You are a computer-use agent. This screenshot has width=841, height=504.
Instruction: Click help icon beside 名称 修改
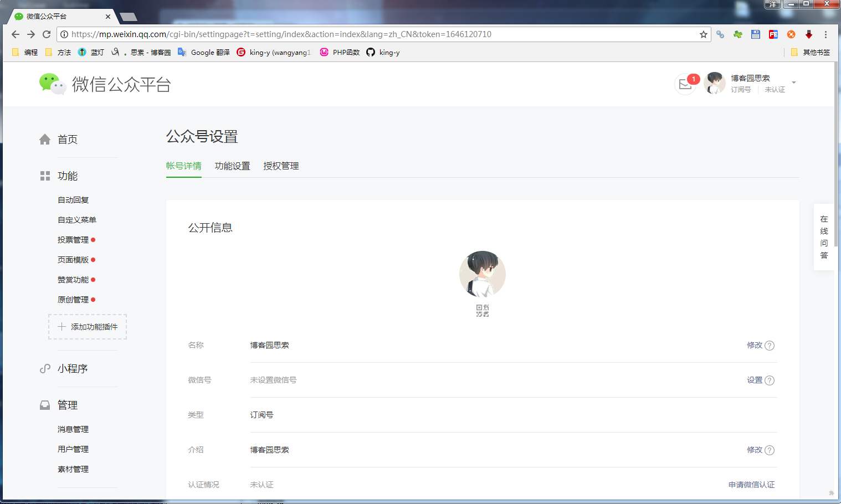point(770,346)
